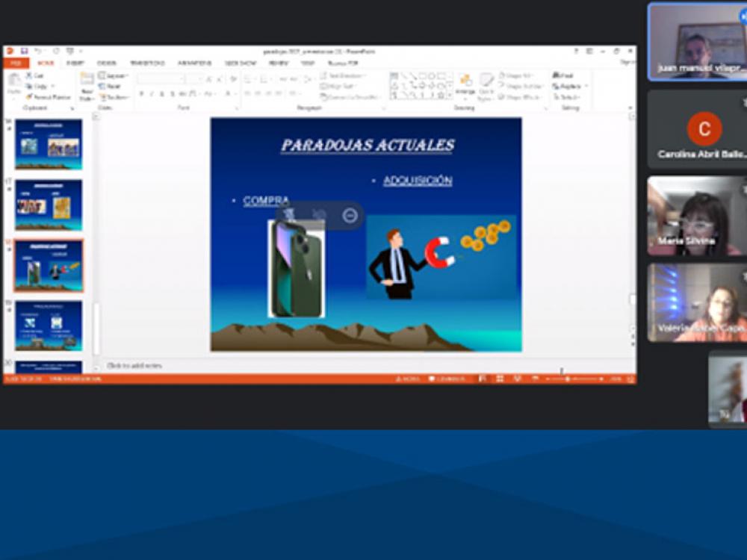Open the File tab

click(14, 63)
